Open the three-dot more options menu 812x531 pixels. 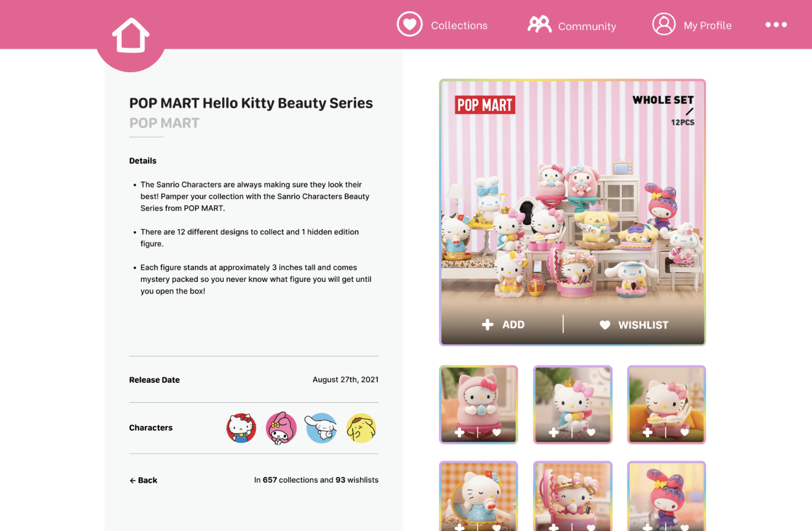(776, 25)
